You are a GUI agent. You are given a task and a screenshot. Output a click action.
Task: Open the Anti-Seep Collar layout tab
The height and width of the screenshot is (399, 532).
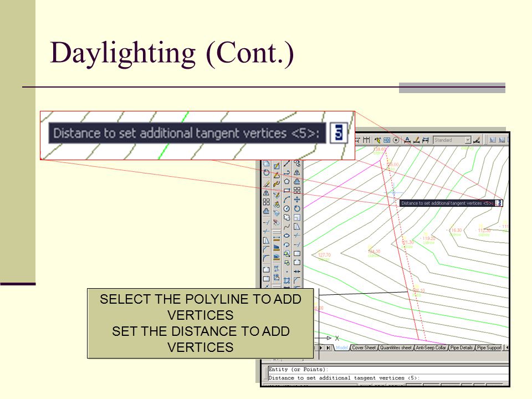431,348
